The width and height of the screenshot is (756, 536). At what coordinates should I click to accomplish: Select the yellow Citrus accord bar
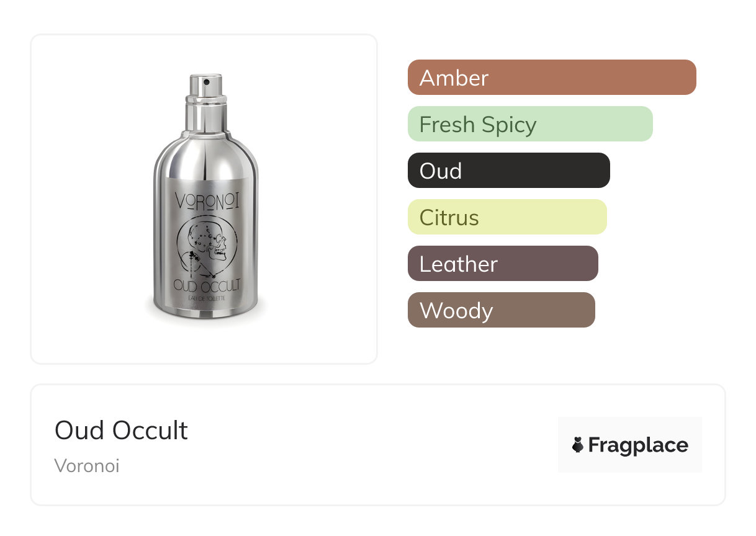(x=507, y=217)
